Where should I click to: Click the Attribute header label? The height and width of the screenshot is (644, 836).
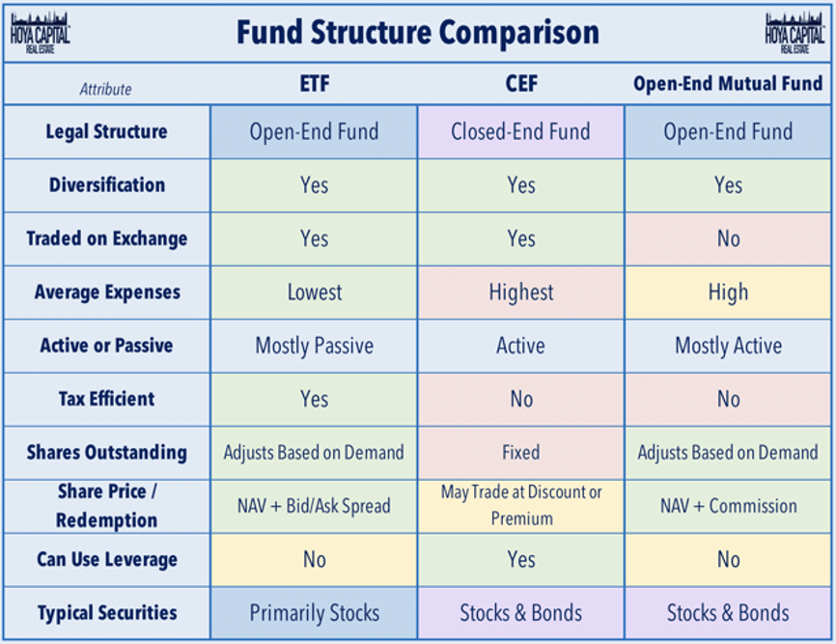pos(106,89)
